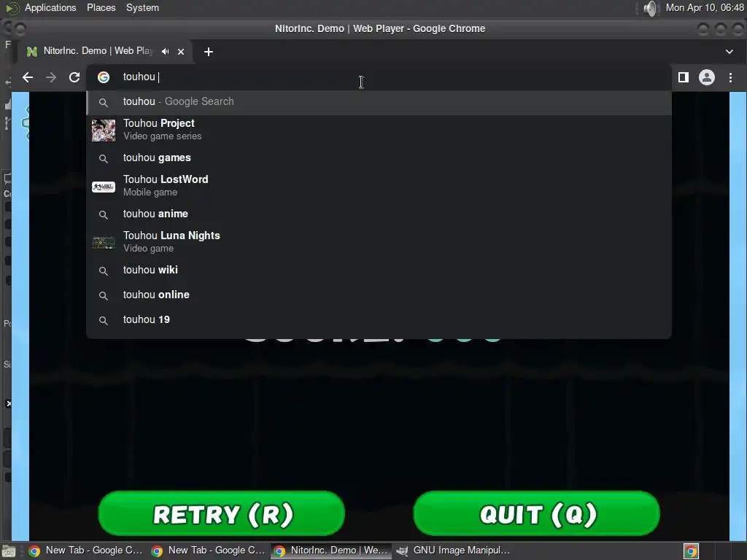Image resolution: width=747 pixels, height=560 pixels.
Task: Click the Chrome icon in the bottom-right tray
Action: tap(691, 551)
